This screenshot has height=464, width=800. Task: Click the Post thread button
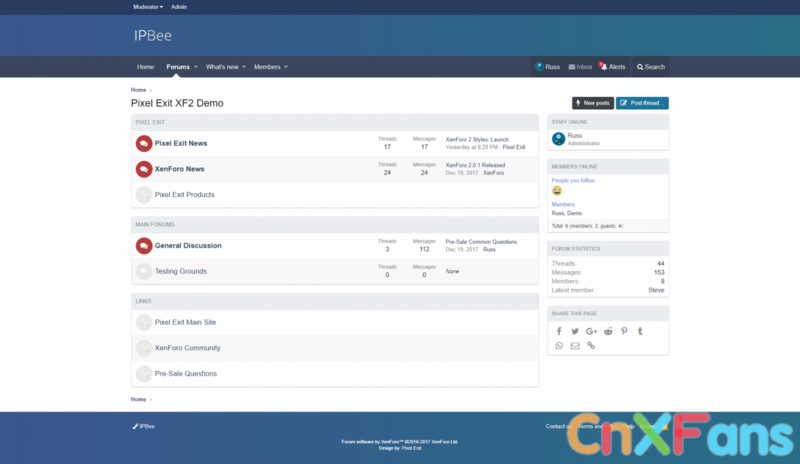tap(642, 103)
